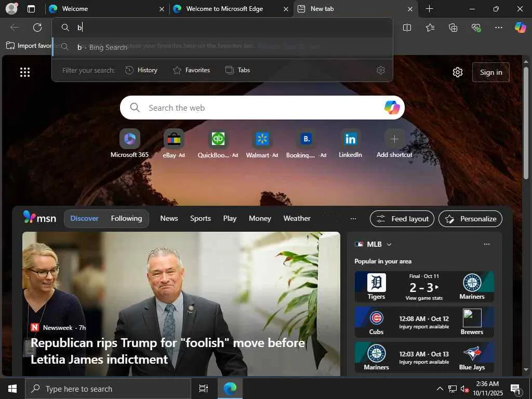Filter search by Favorites

[191, 70]
